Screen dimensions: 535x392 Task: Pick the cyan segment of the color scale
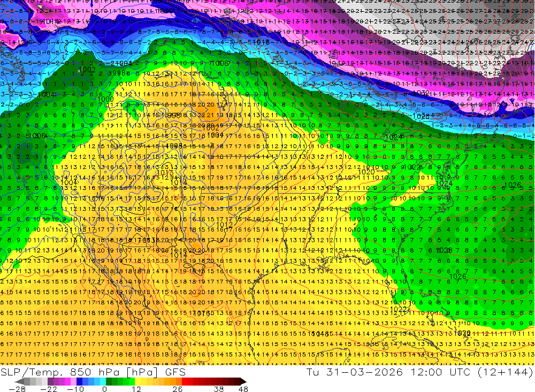[103, 381]
